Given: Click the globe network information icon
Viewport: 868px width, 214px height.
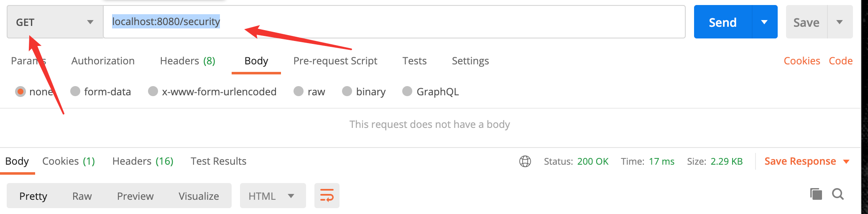Looking at the screenshot, I should click(x=525, y=161).
